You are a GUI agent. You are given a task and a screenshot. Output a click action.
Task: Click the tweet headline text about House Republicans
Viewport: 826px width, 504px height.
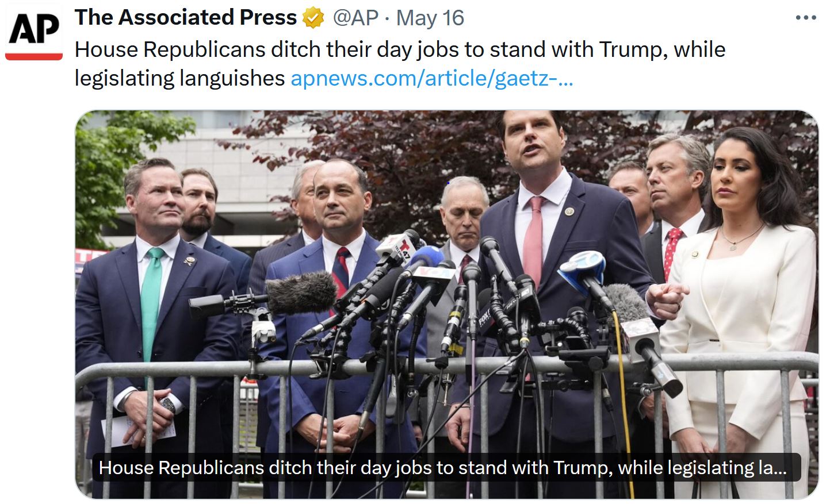click(400, 49)
